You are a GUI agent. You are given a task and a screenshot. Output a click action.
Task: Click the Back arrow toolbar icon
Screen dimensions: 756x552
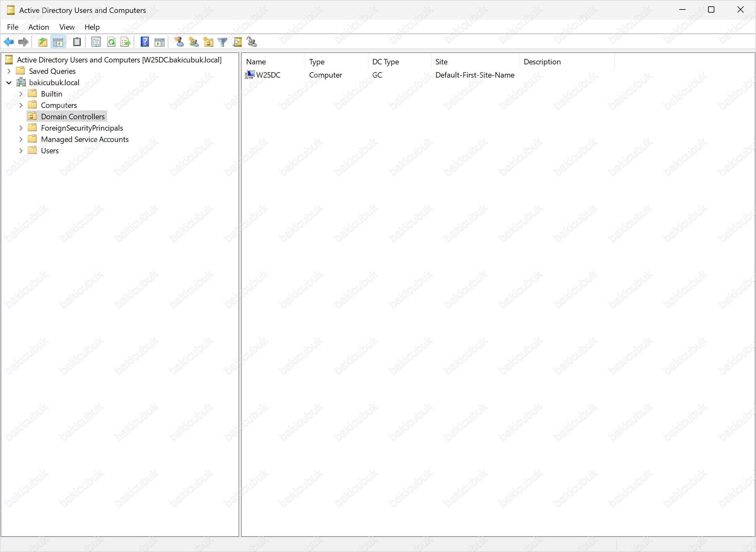pyautogui.click(x=9, y=42)
